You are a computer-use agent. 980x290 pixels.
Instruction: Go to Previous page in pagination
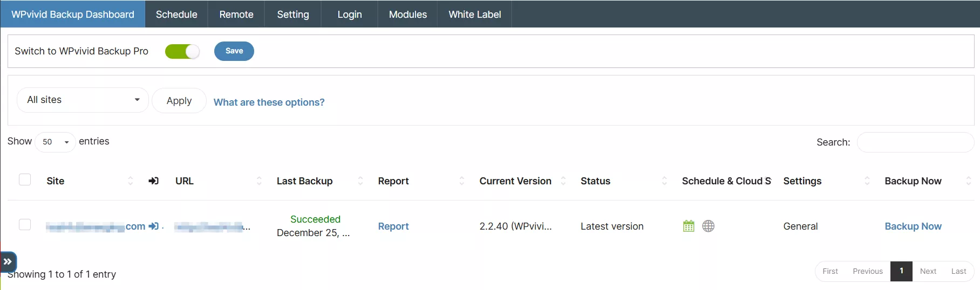[868, 271]
